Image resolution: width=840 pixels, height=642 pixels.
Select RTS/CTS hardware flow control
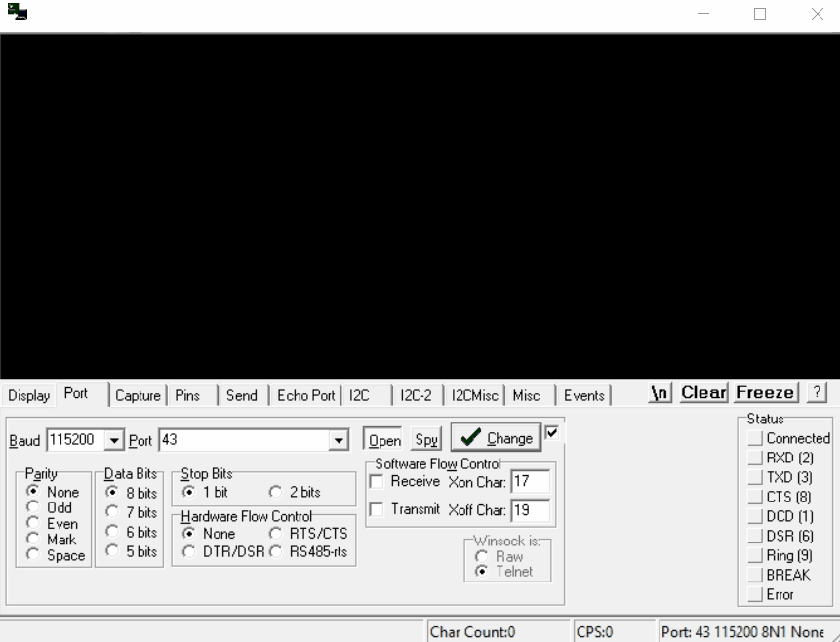pos(274,534)
